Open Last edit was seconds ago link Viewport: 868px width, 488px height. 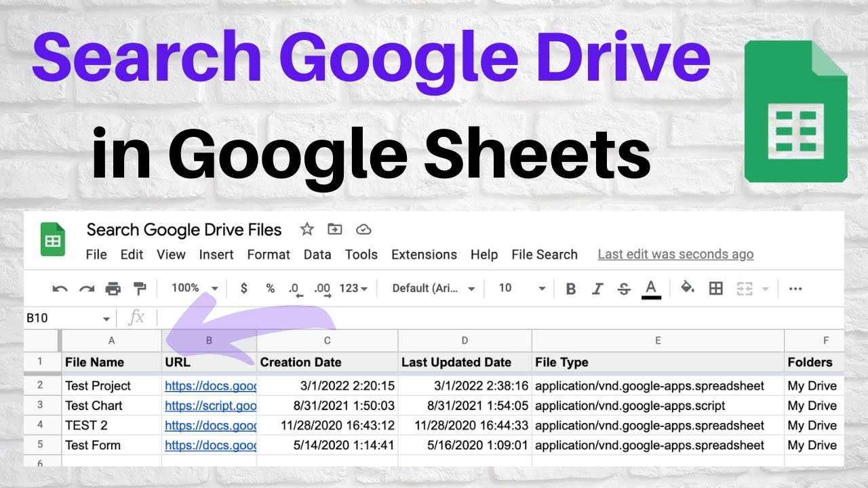(675, 255)
